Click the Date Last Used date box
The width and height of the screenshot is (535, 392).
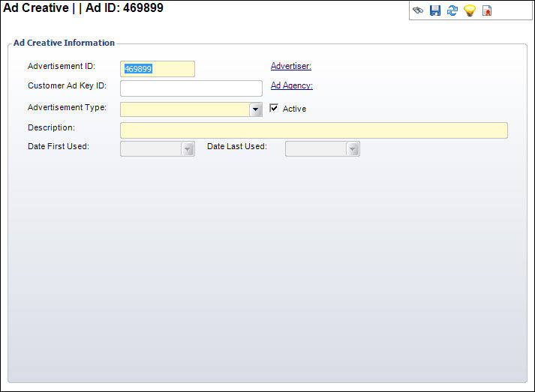315,149
